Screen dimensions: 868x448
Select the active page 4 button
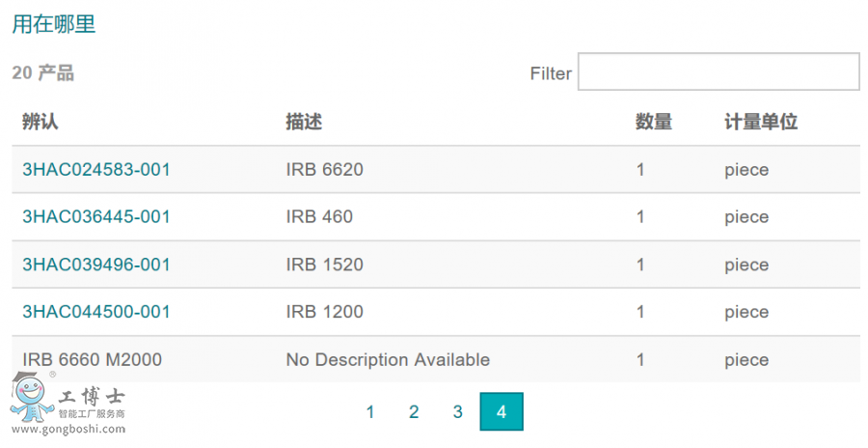pos(502,412)
